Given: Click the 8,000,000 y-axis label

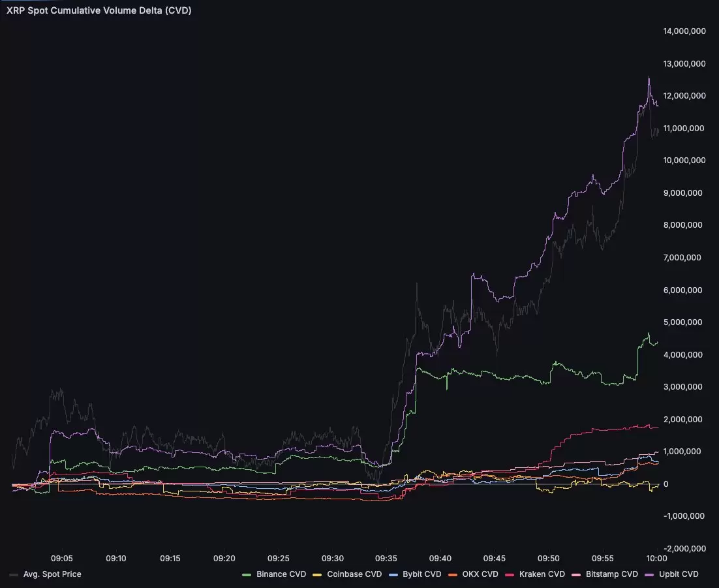Looking at the screenshot, I should pyautogui.click(x=682, y=225).
